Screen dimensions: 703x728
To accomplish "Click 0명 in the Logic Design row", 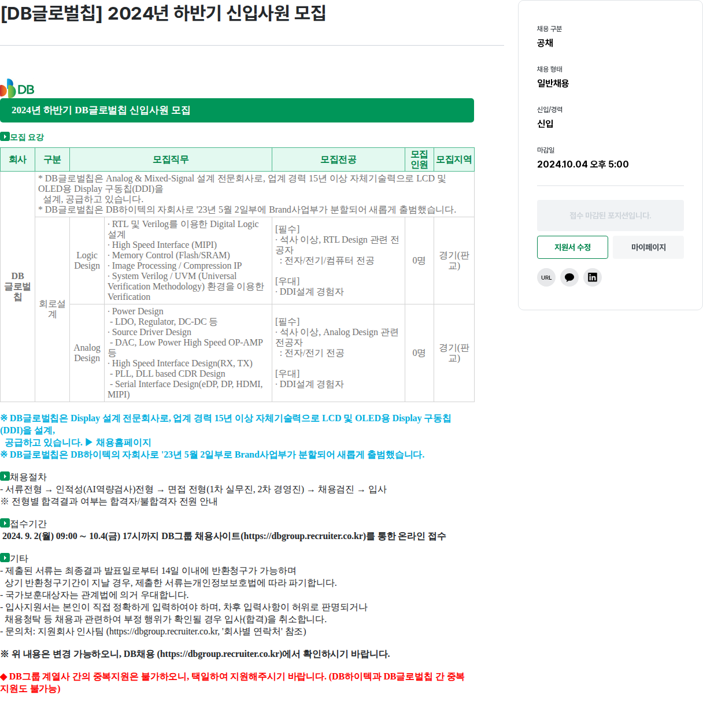I will pos(419,261).
